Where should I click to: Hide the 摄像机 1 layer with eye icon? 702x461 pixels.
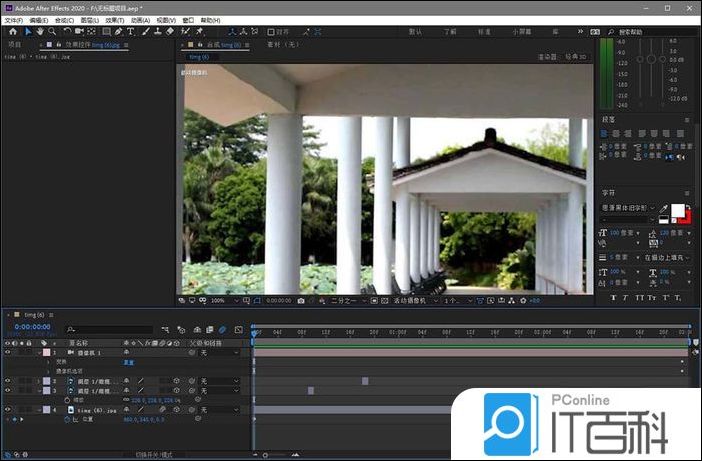[x=7, y=352]
